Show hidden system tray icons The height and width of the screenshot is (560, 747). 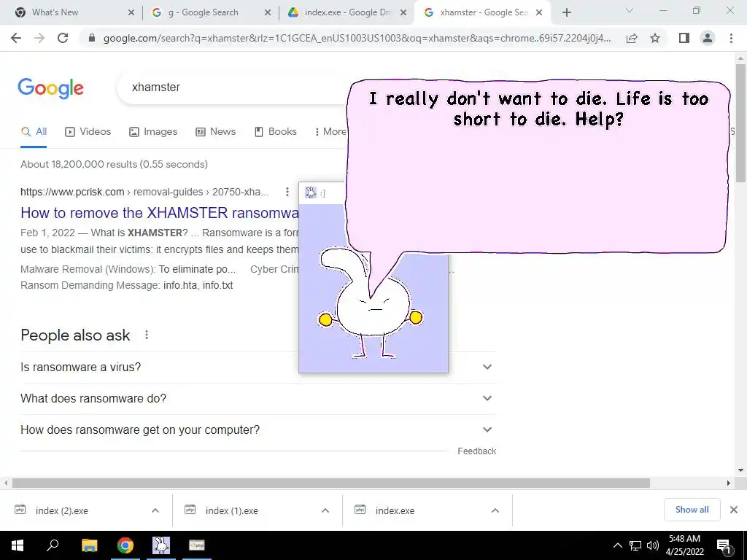click(617, 545)
